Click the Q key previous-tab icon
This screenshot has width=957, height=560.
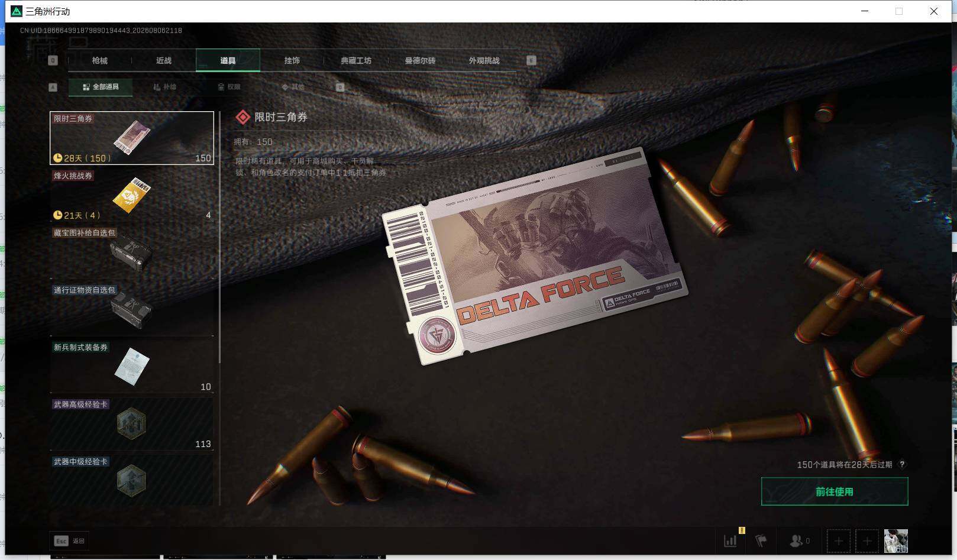[x=53, y=60]
